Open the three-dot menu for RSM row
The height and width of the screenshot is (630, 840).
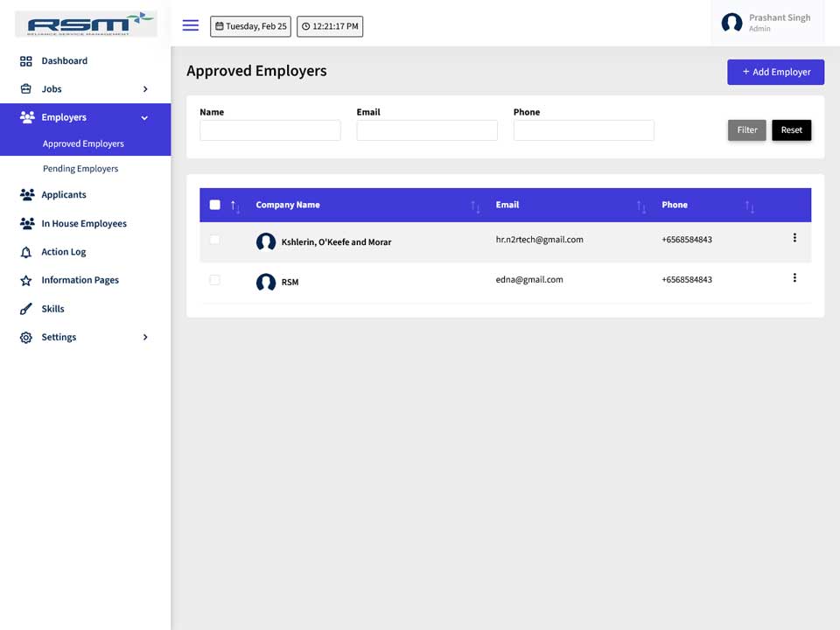pos(794,277)
